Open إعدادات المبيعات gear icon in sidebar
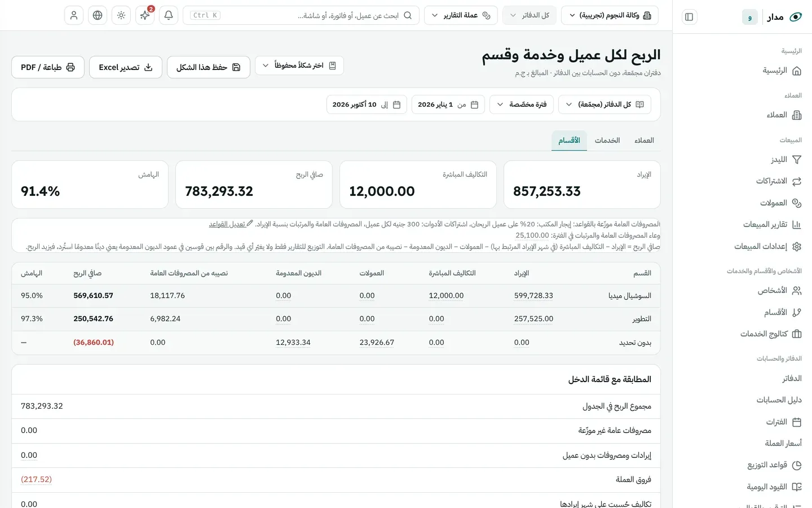 point(797,247)
